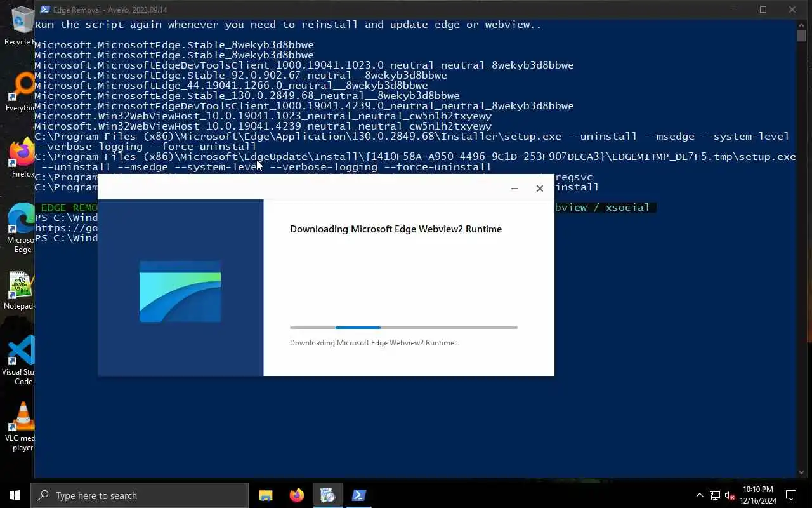This screenshot has width=812, height=508.
Task: Launch Visual Studio Code from desktop
Action: [x=20, y=361]
